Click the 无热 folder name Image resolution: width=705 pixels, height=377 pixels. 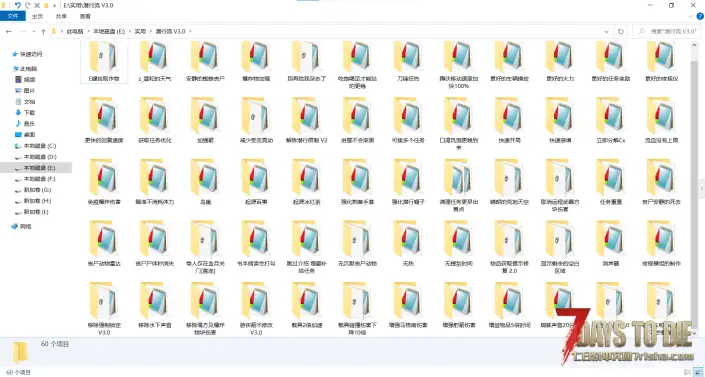(408, 264)
